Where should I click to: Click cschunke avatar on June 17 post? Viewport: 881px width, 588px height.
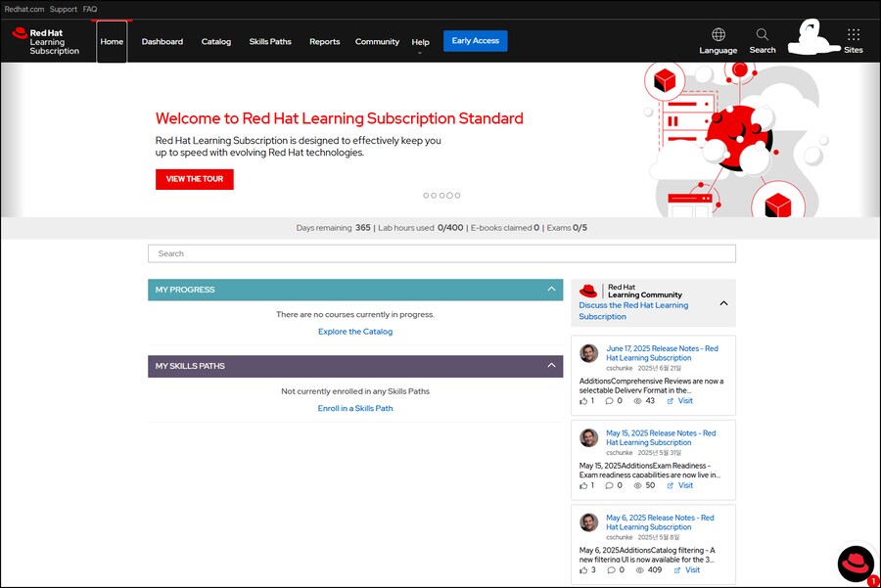coord(589,353)
